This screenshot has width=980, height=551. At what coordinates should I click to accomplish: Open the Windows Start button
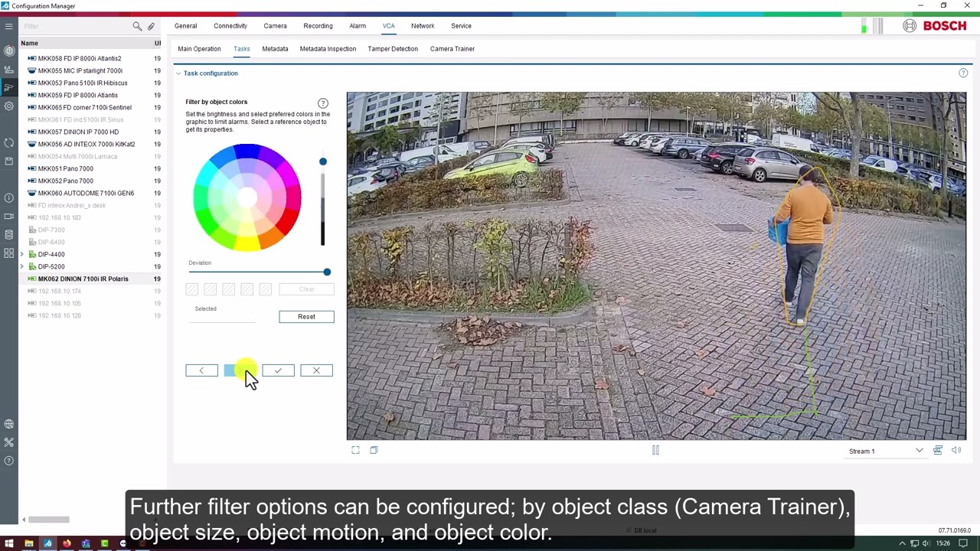click(x=8, y=544)
